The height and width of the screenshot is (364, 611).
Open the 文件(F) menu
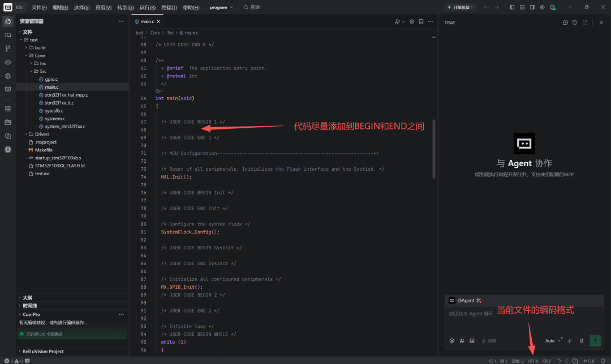(39, 7)
